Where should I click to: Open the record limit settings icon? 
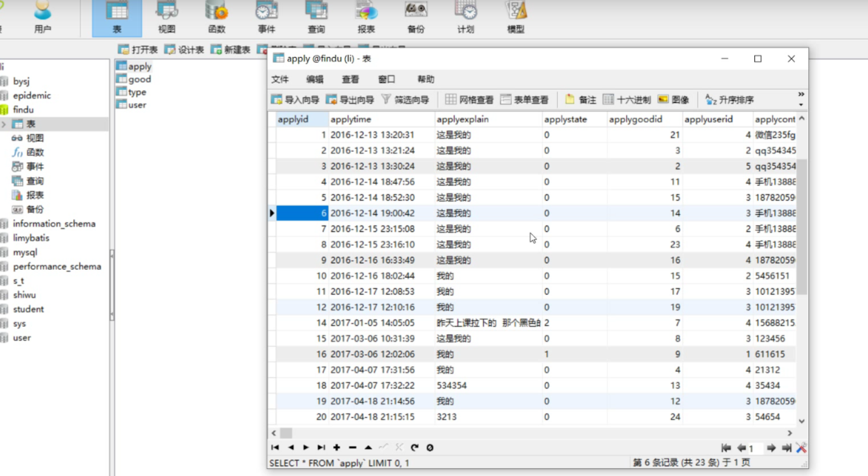click(x=801, y=448)
